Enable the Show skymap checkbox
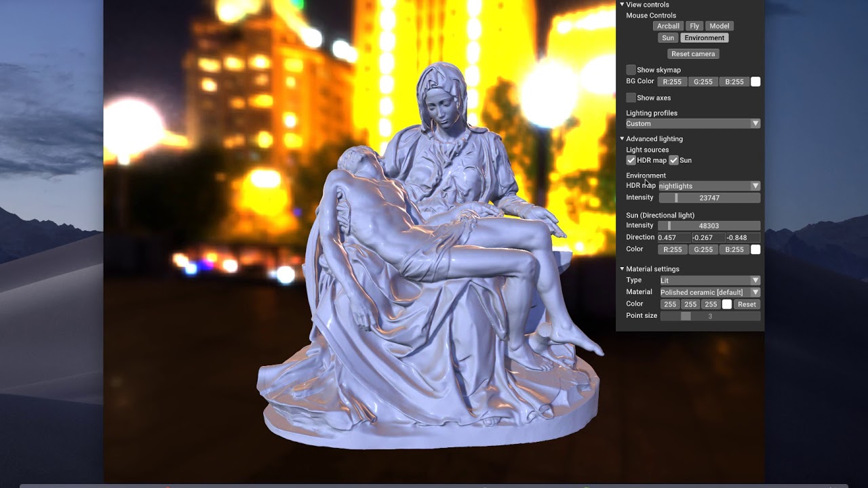868x488 pixels. 631,70
